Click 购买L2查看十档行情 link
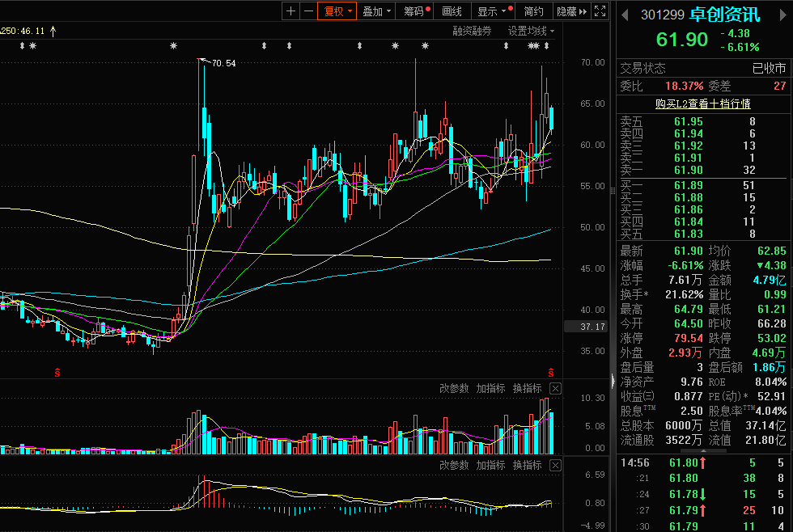This screenshot has width=793, height=532. 702,104
